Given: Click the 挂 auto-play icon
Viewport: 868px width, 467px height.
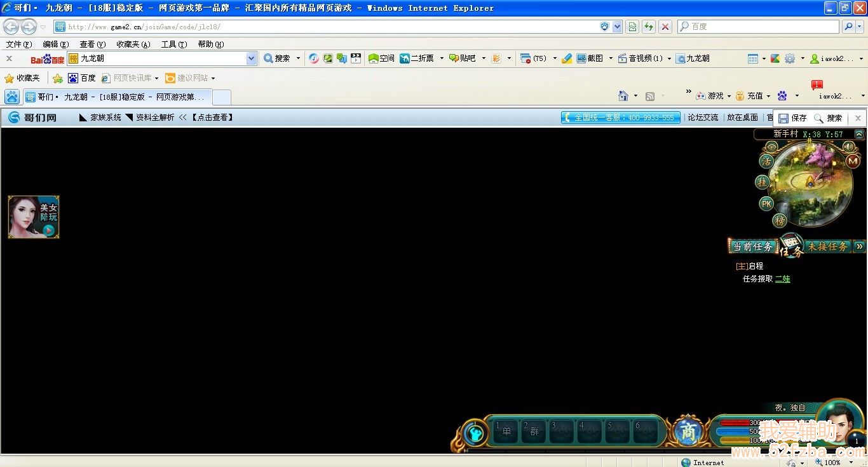Looking at the screenshot, I should coord(761,182).
